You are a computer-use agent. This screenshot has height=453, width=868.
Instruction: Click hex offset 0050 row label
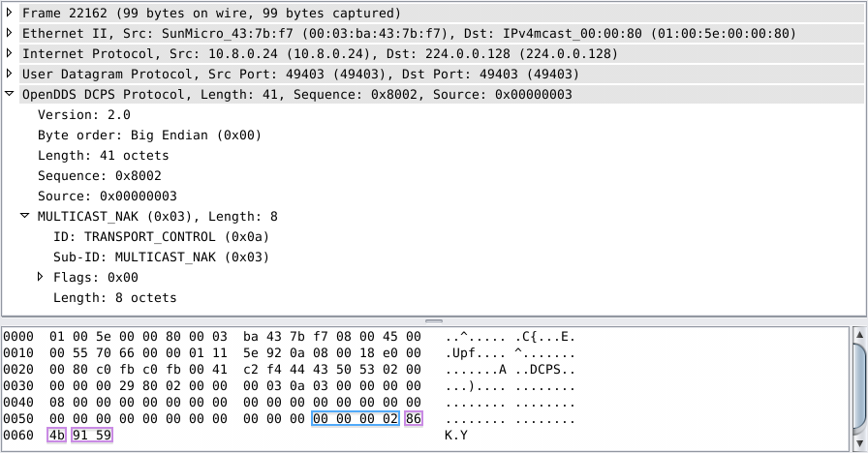(18, 419)
